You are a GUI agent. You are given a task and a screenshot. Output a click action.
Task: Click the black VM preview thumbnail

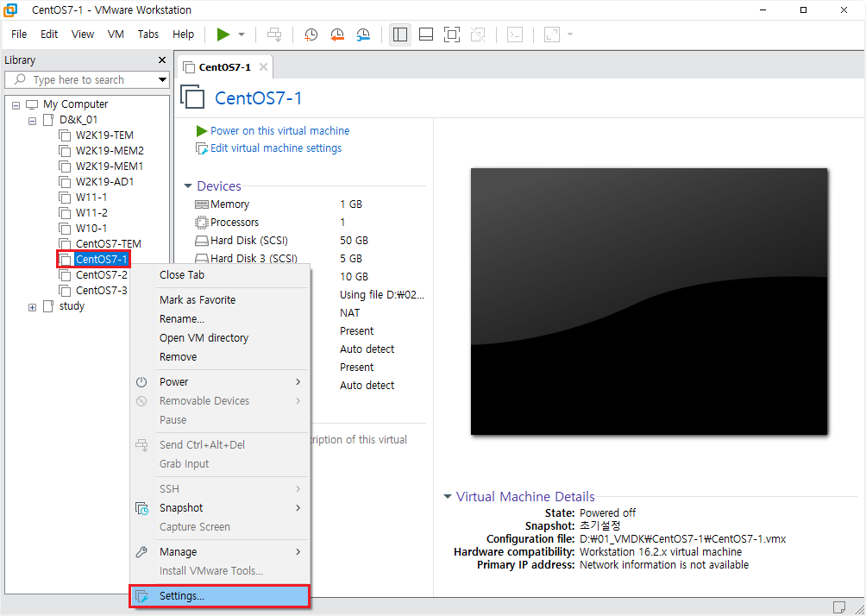click(x=649, y=302)
